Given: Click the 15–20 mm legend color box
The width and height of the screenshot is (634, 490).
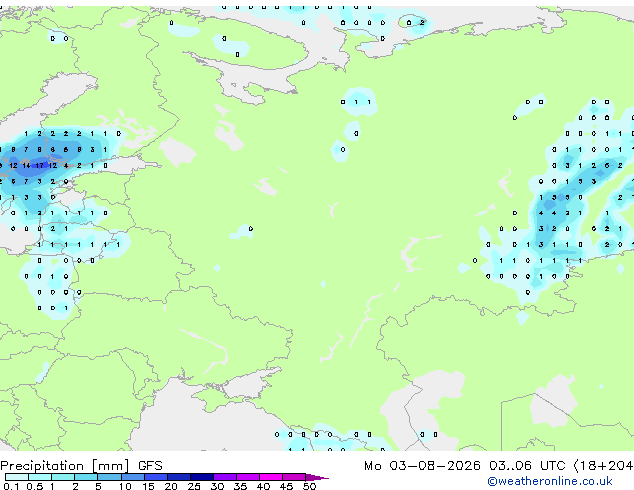Looking at the screenshot, I should (x=156, y=477).
